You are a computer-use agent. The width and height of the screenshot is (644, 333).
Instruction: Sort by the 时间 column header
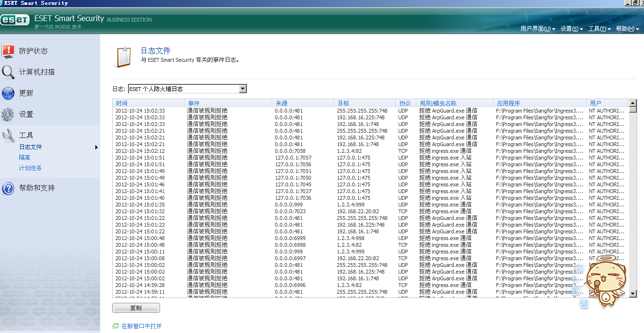[149, 103]
